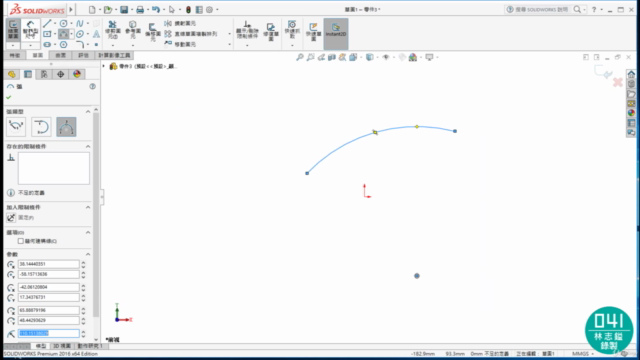Open the Sketch tool dropdown arrow
This screenshot has height=360, width=640.
[13, 45]
